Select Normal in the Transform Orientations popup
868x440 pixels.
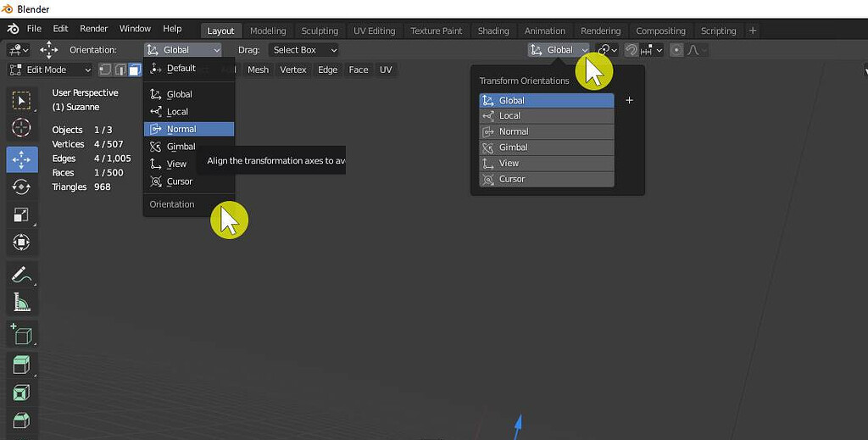click(547, 131)
